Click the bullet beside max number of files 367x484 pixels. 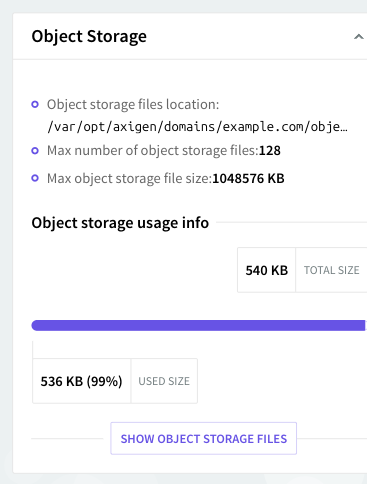[35, 151]
